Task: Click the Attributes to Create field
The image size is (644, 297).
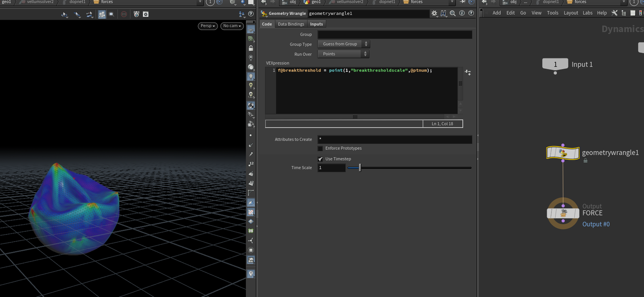Action: [395, 140]
